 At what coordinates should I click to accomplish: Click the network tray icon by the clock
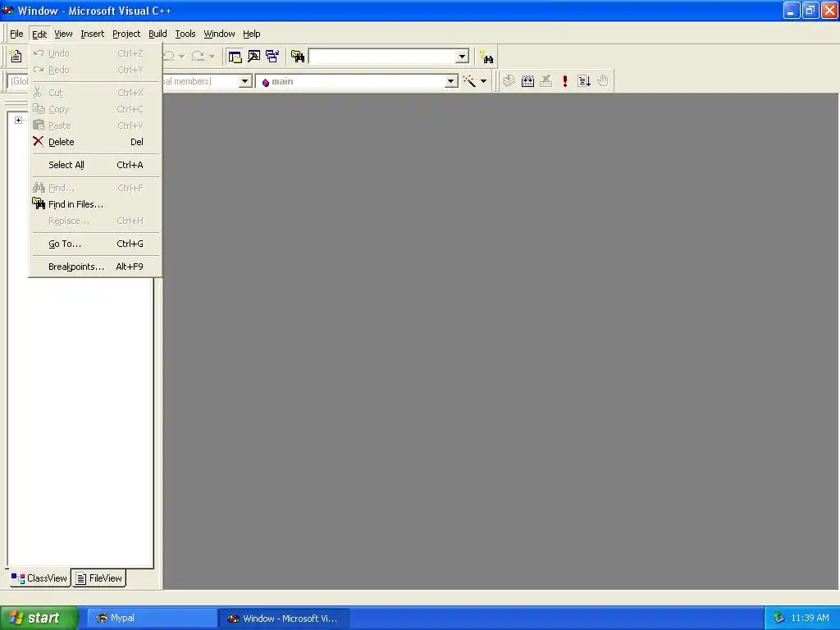pos(779,618)
